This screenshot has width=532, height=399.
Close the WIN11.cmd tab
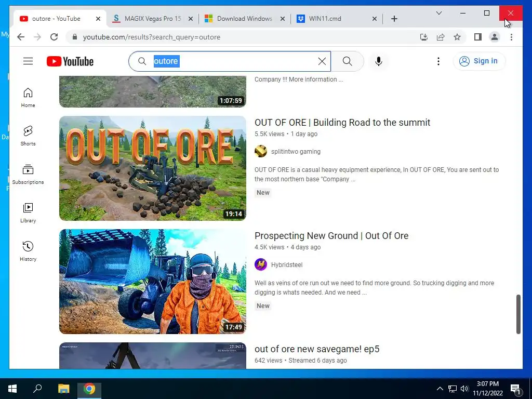point(374,19)
